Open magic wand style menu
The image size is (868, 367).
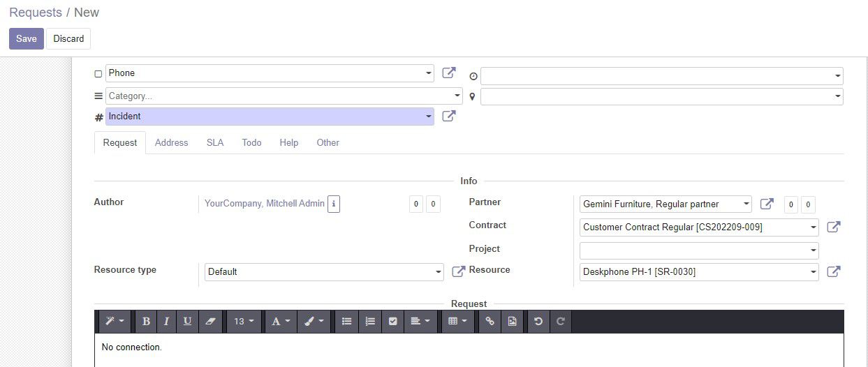[115, 321]
